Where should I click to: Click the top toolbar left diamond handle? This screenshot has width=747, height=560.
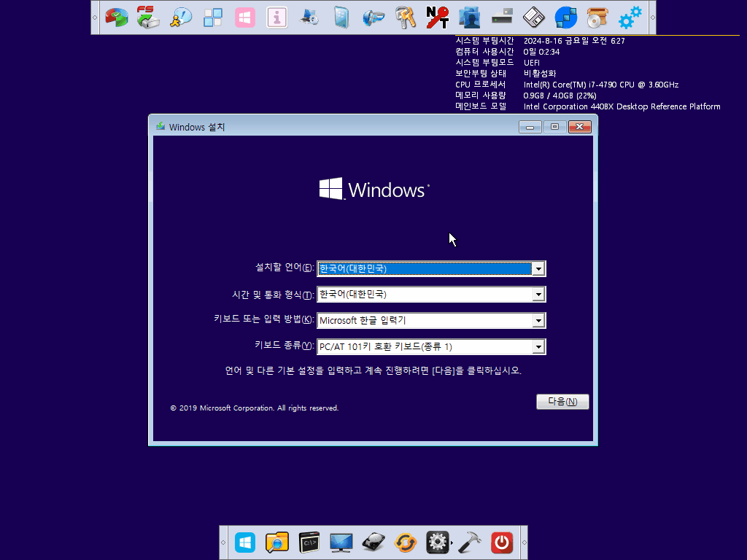coord(95,17)
